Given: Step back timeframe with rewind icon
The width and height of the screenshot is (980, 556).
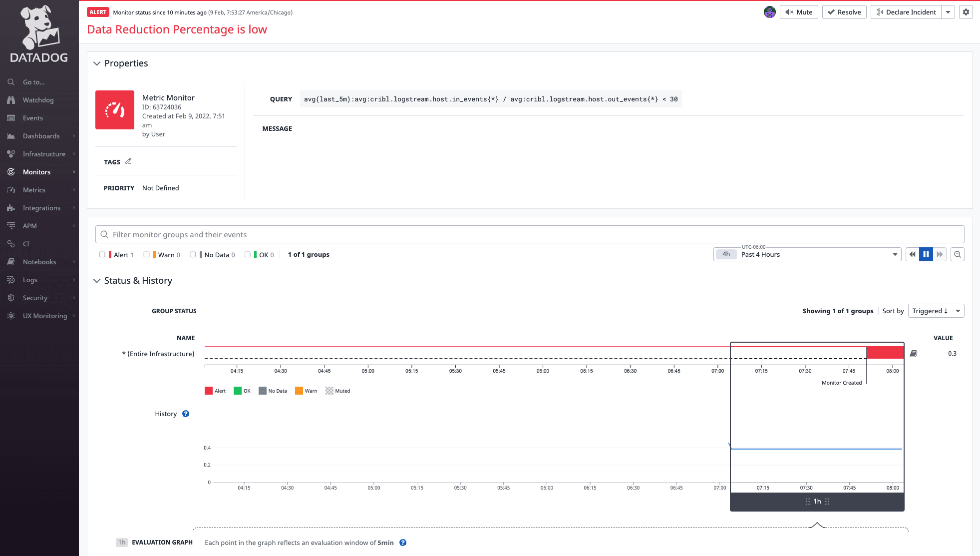Looking at the screenshot, I should (x=913, y=254).
